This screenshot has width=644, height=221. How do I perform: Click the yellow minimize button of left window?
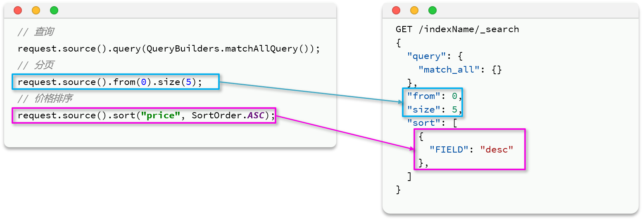pyautogui.click(x=36, y=10)
